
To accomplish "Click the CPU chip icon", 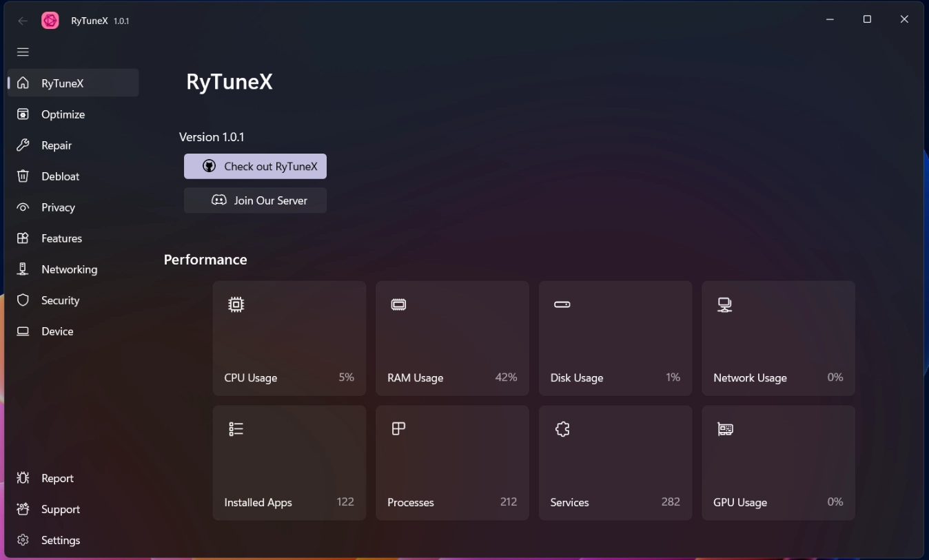I will point(236,304).
